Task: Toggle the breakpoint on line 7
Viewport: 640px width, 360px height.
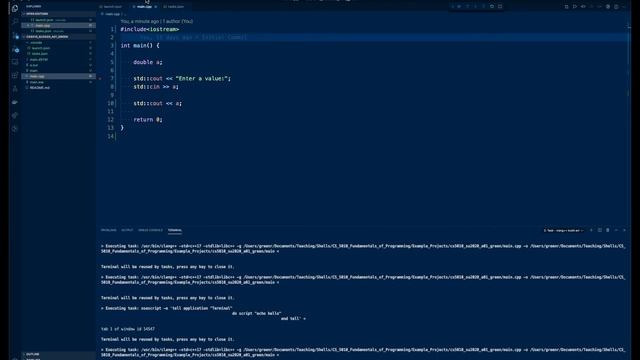Action: click(x=101, y=78)
